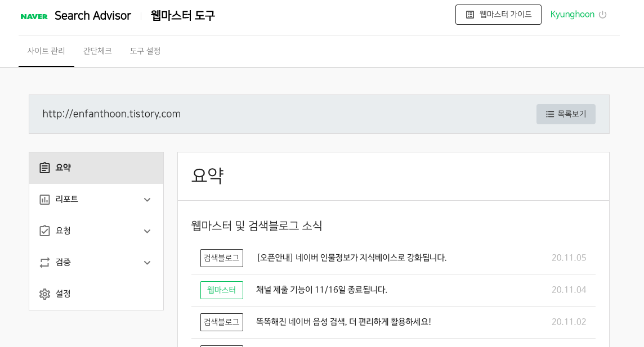Click the site URL enfanthoon.tistory.com
644x347 pixels.
pos(111,114)
